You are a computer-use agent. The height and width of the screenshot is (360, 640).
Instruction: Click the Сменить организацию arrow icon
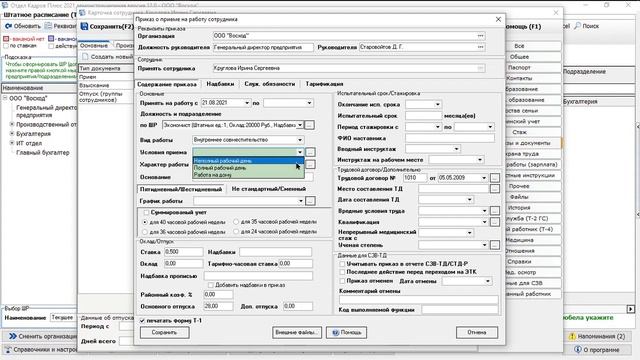13,336
